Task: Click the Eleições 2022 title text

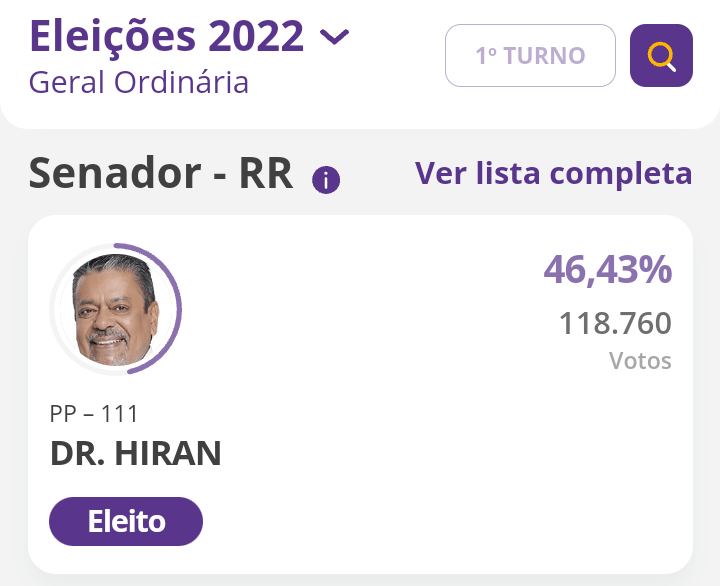Action: [166, 36]
